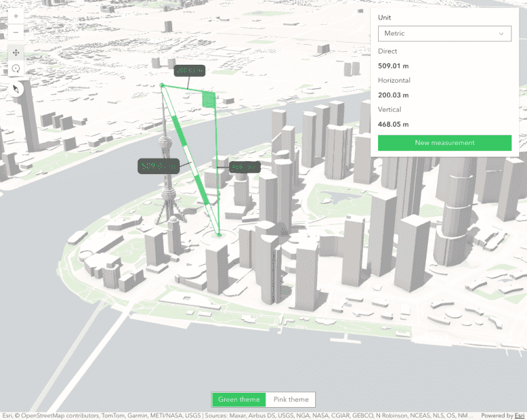Switch to the Pink theme

click(x=291, y=399)
